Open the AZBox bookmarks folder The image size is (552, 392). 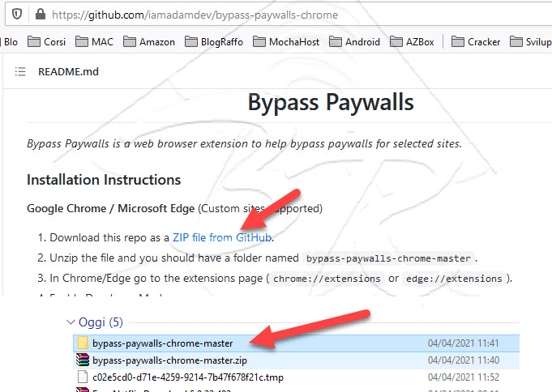pyautogui.click(x=412, y=42)
